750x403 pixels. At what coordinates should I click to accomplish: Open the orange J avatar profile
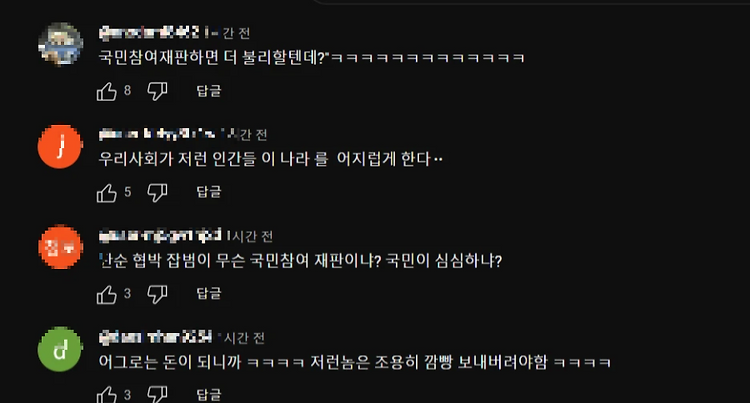tap(60, 146)
